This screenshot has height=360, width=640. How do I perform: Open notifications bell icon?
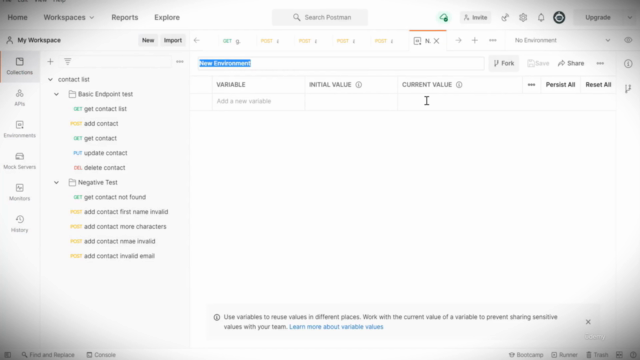541,18
